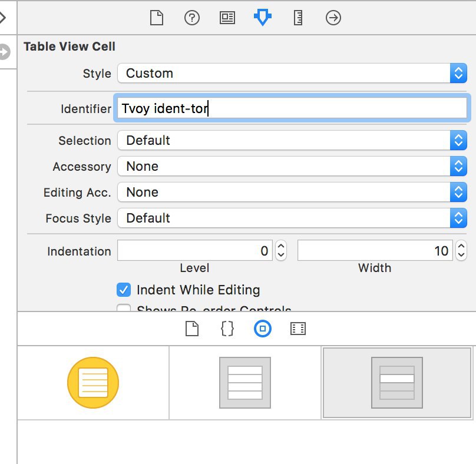Select the yellow Table View Controller object
476x464 pixels.
pos(93,383)
